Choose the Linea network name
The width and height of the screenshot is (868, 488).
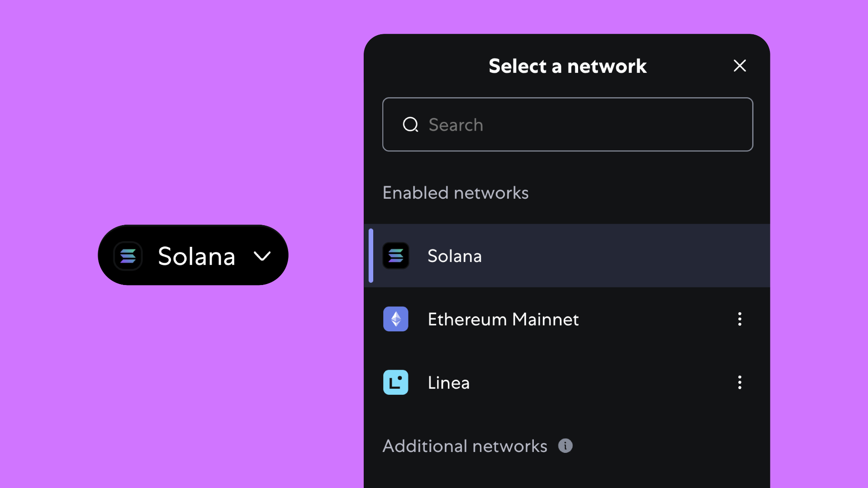point(448,383)
